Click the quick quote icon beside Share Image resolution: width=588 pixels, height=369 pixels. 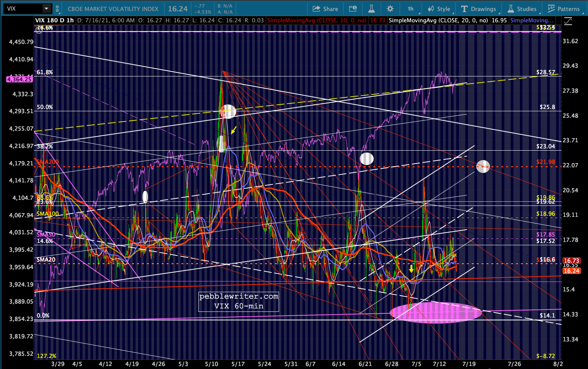(352, 9)
